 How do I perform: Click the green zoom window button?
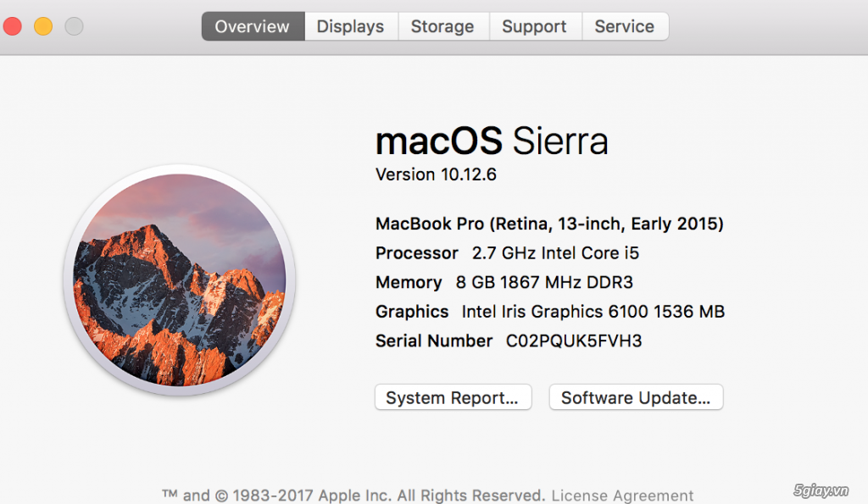tap(74, 26)
